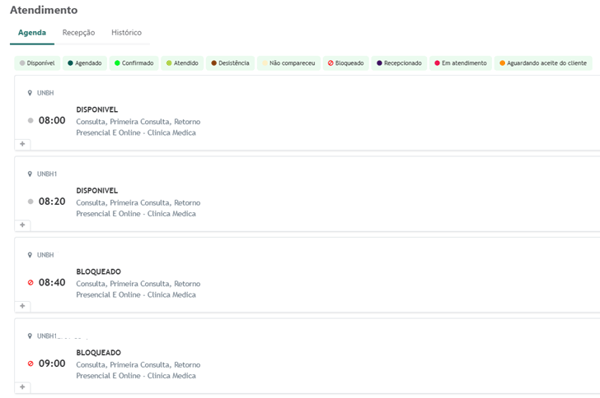Viewport: 600px width, 398px height.
Task: Click the plus icon under the 08:00 slot
Action: pyautogui.click(x=22, y=144)
